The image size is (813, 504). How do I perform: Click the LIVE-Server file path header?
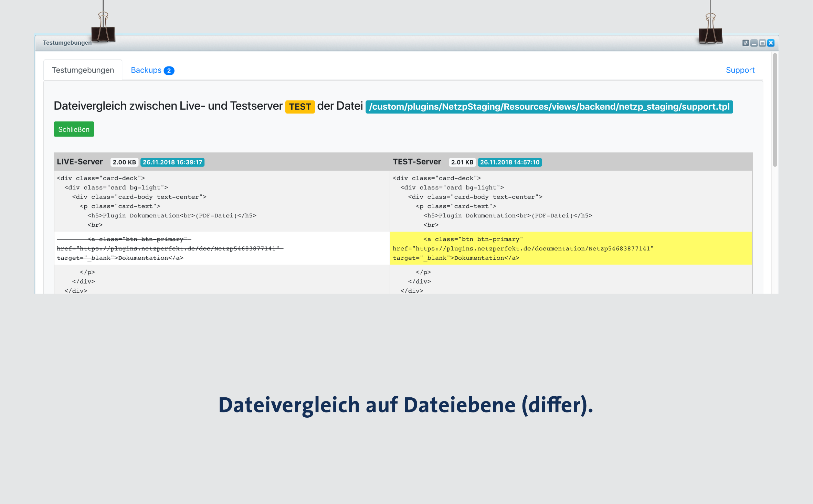click(78, 162)
